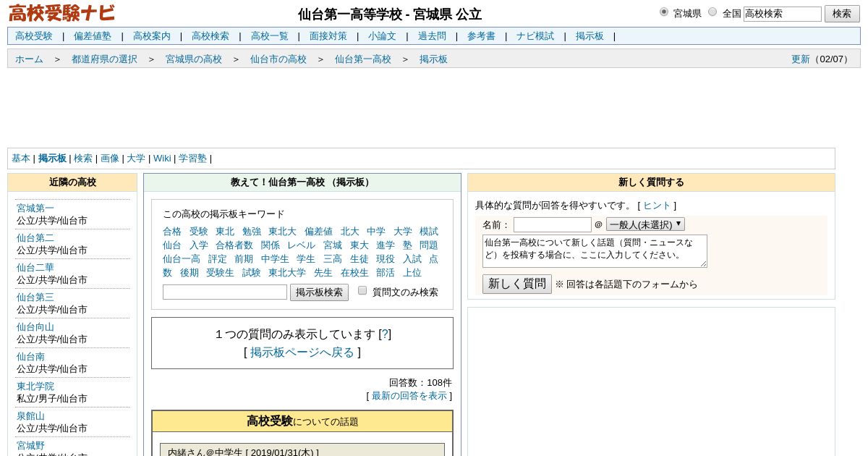Open the 高校検索 nav menu item
Viewport: 868px width, 456px height.
click(210, 36)
